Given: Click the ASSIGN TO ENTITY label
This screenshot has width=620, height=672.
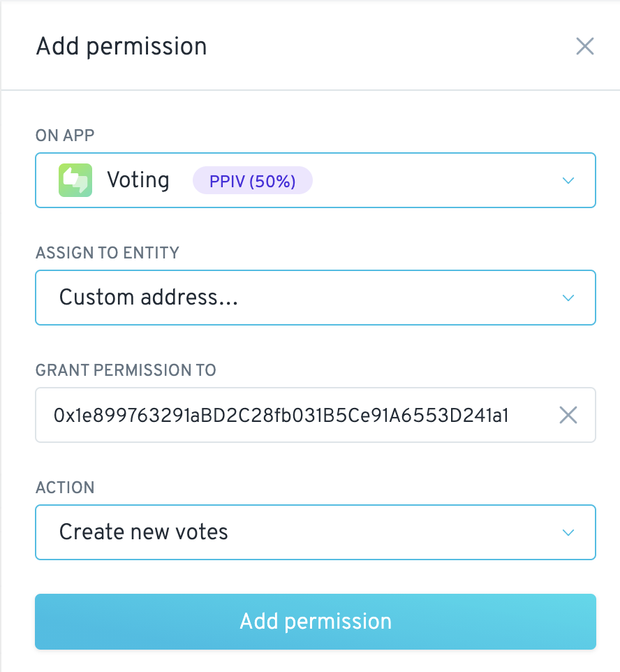Looking at the screenshot, I should pos(108,253).
